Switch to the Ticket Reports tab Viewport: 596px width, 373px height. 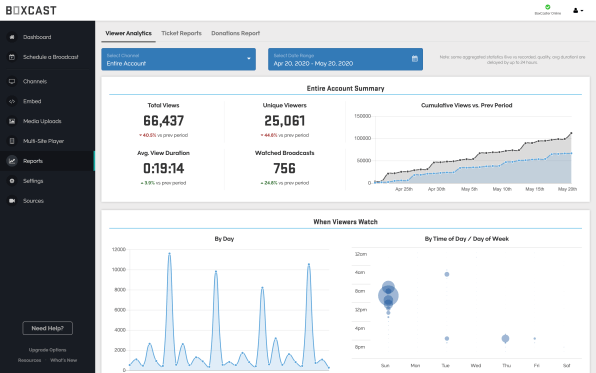coord(181,33)
